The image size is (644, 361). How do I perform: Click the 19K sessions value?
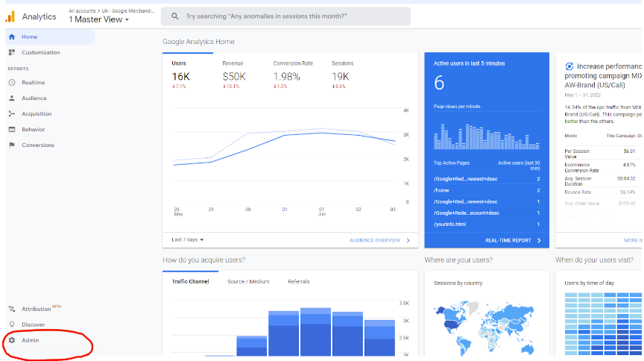click(341, 77)
